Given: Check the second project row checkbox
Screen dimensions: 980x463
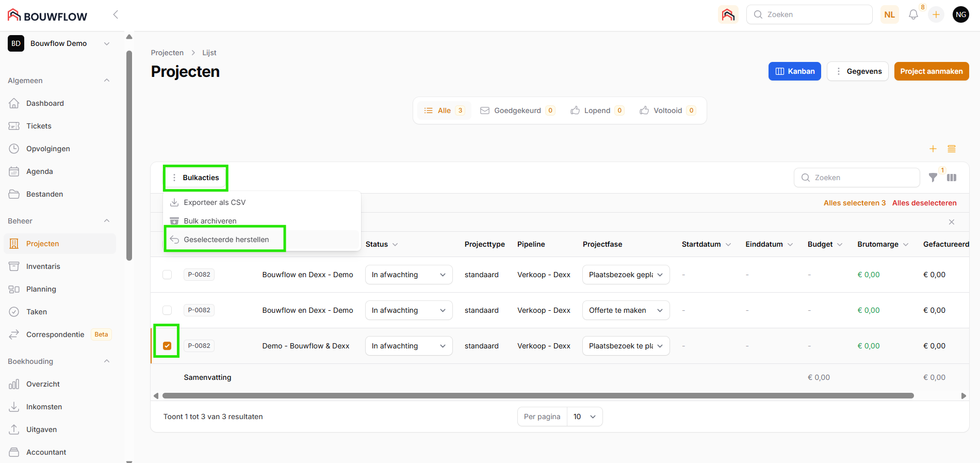Looking at the screenshot, I should (x=167, y=310).
